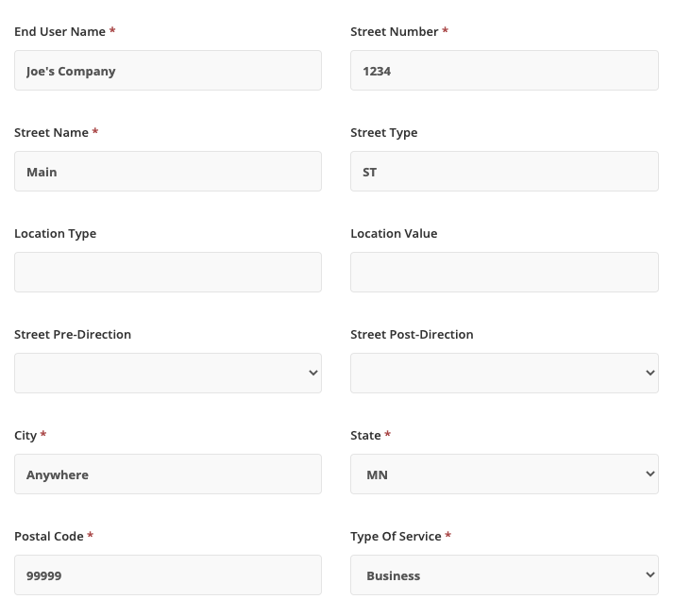Image resolution: width=675 pixels, height=616 pixels.
Task: Click the "Postal Code" label text
Action: tap(48, 537)
